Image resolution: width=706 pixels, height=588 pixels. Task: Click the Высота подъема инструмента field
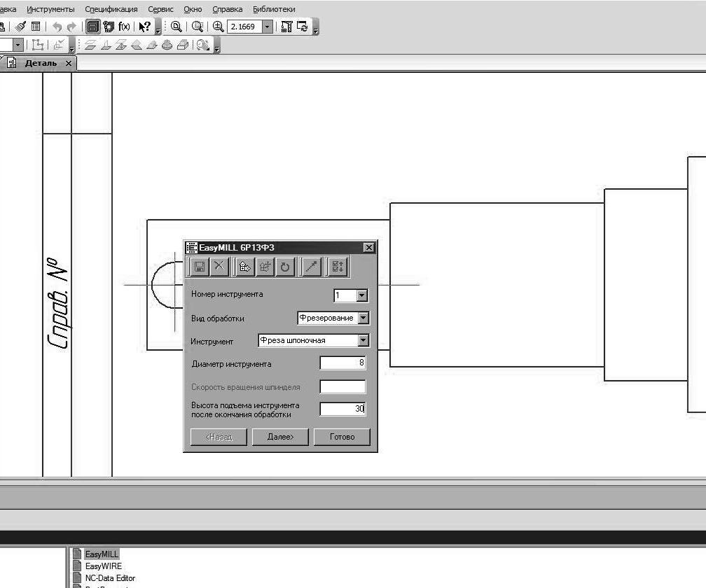(342, 409)
